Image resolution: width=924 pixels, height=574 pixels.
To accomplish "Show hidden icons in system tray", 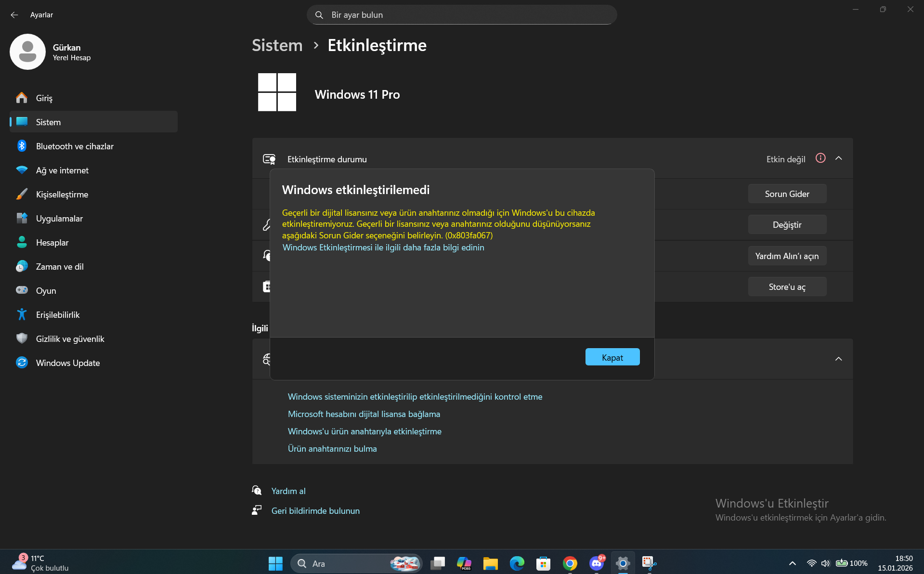I will point(792,563).
